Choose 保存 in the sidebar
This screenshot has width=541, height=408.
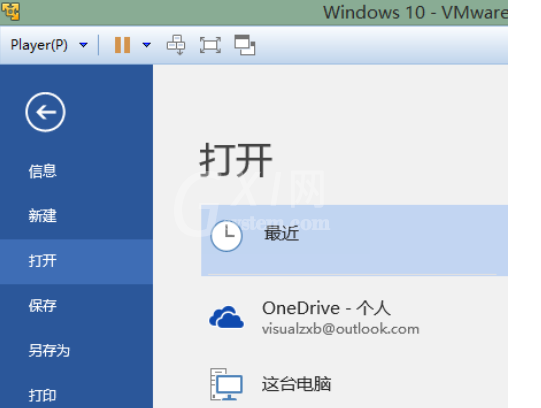76,306
